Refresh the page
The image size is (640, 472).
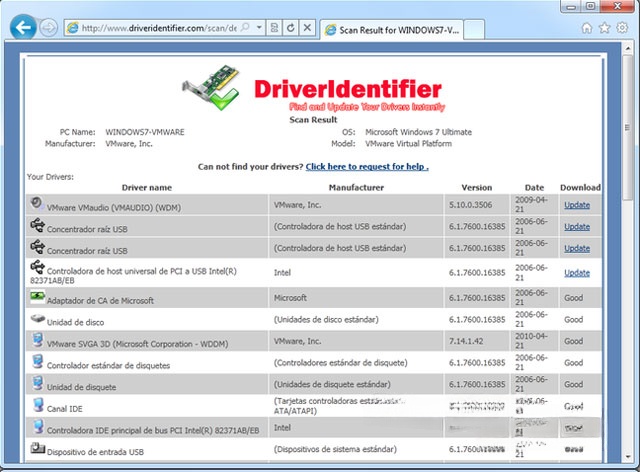point(291,28)
